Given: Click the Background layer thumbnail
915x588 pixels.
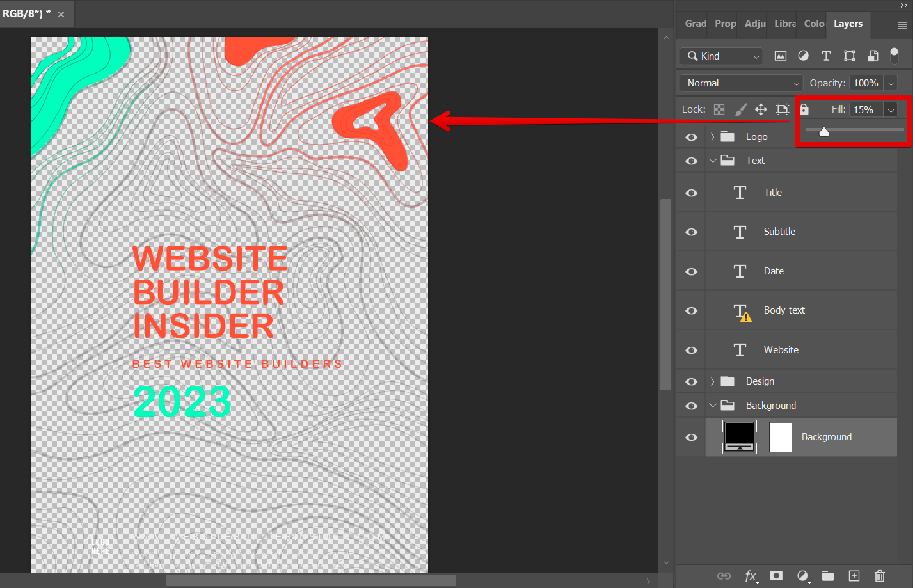Looking at the screenshot, I should [x=739, y=437].
